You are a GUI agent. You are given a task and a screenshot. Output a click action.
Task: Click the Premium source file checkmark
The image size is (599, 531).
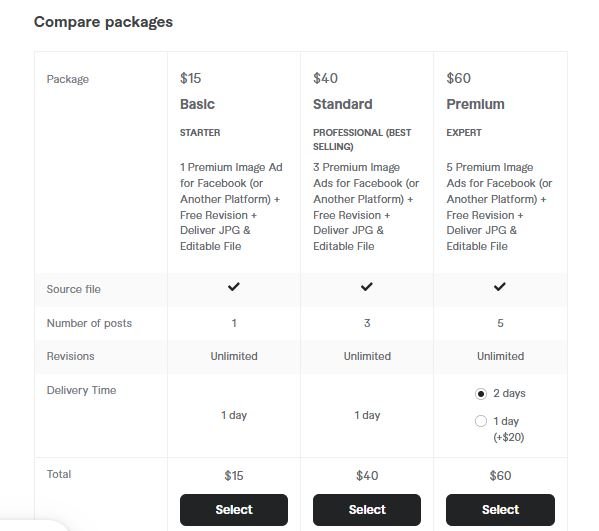point(500,287)
